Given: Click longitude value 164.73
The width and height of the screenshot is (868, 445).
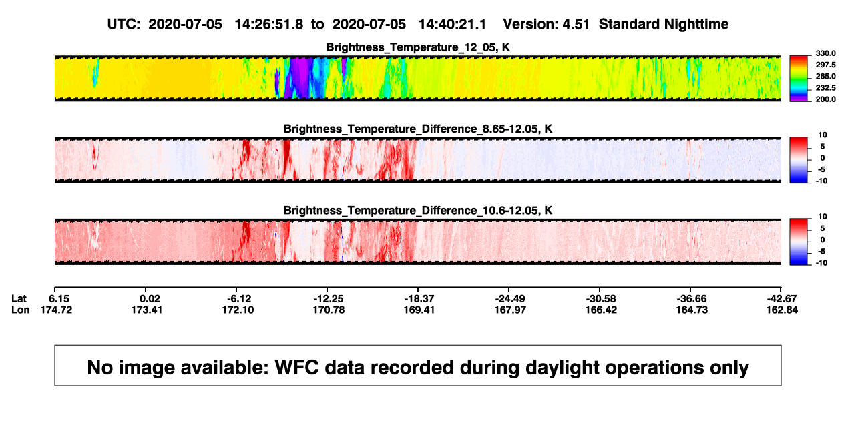Looking at the screenshot, I should (692, 310).
